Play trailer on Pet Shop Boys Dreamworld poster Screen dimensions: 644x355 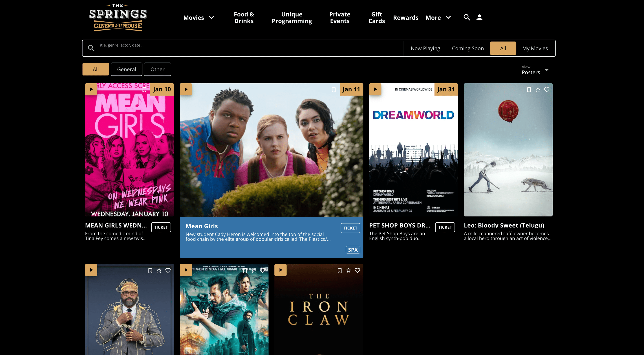point(375,89)
